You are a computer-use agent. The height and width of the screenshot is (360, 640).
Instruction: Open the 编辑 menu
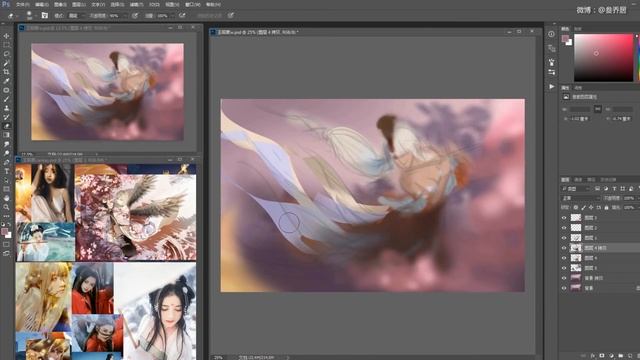click(41, 4)
